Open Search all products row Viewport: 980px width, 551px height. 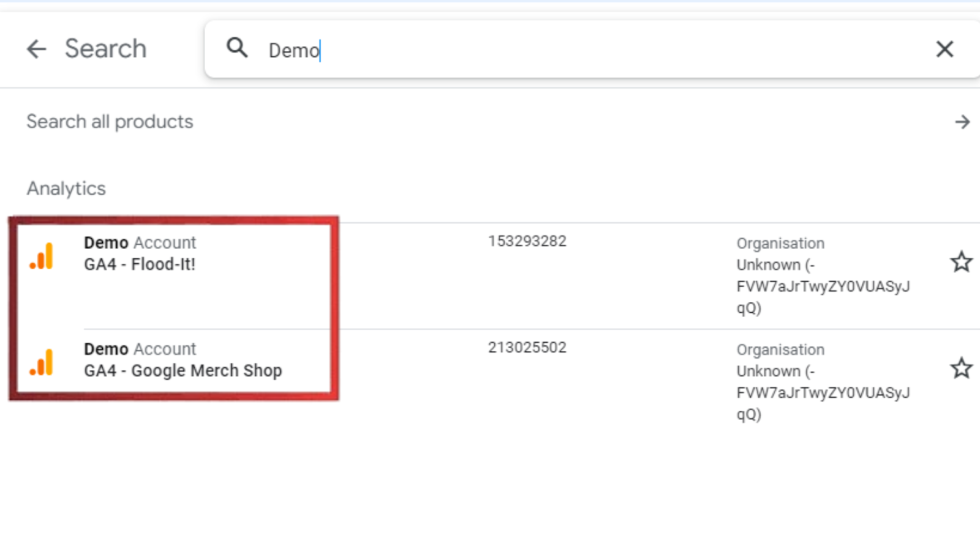(490, 122)
